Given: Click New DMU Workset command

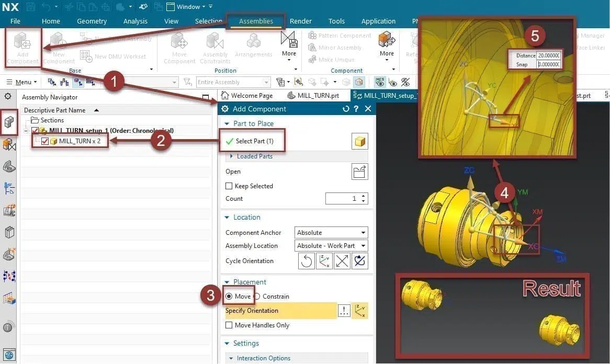Looking at the screenshot, I should 113,56.
